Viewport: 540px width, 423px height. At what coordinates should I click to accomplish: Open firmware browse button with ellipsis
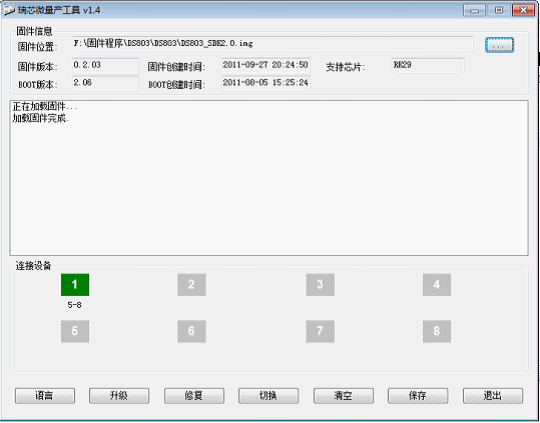[x=499, y=45]
